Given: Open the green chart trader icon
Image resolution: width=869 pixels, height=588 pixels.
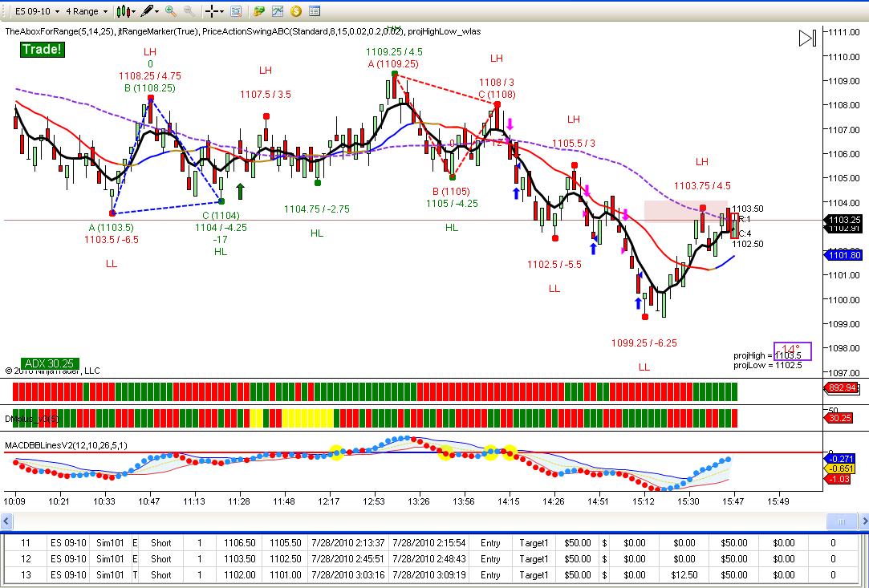Looking at the screenshot, I should pos(259,11).
